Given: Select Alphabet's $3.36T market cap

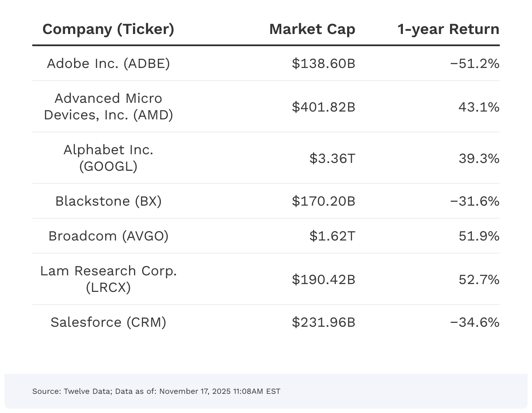Looking at the screenshot, I should point(332,158).
